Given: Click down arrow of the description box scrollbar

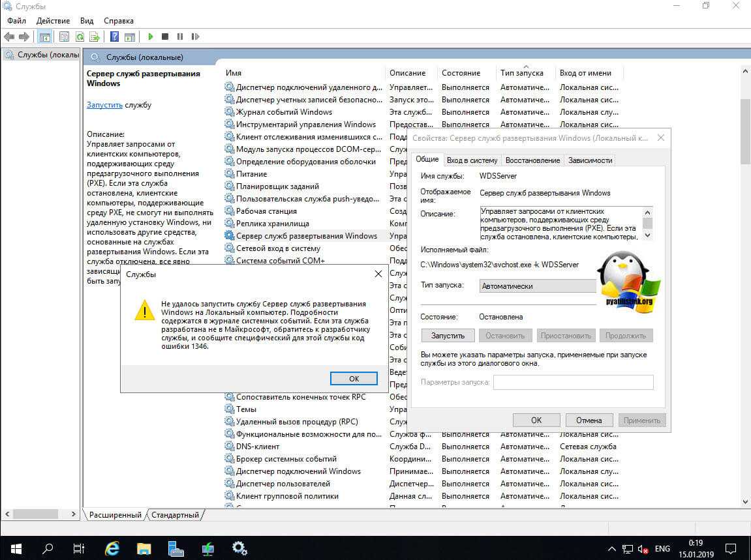Looking at the screenshot, I should coord(647,234).
